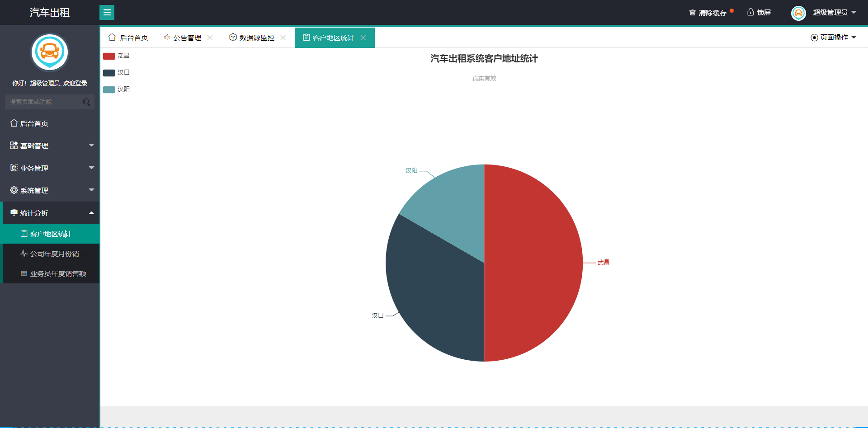Click the chart subtitle 真实有效
This screenshot has height=428, width=868.
484,78
